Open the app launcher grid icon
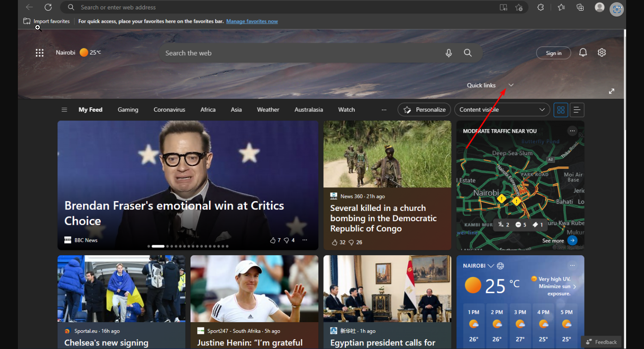Image resolution: width=644 pixels, height=349 pixels. pos(40,53)
